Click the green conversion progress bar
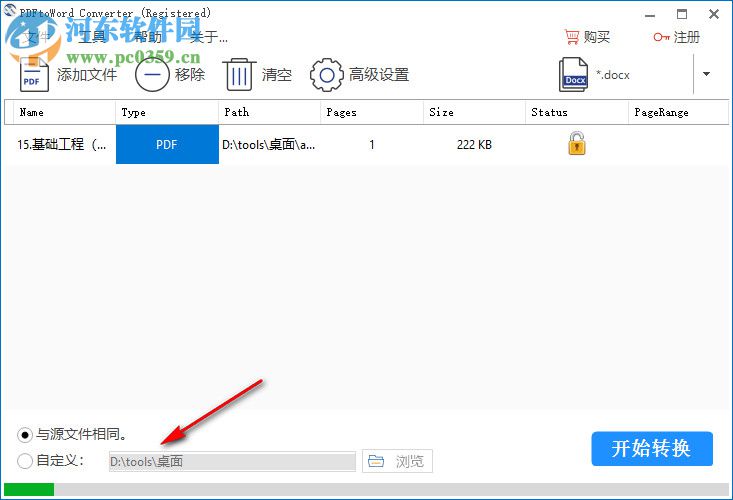Viewport: 733px width, 500px height. click(x=29, y=489)
